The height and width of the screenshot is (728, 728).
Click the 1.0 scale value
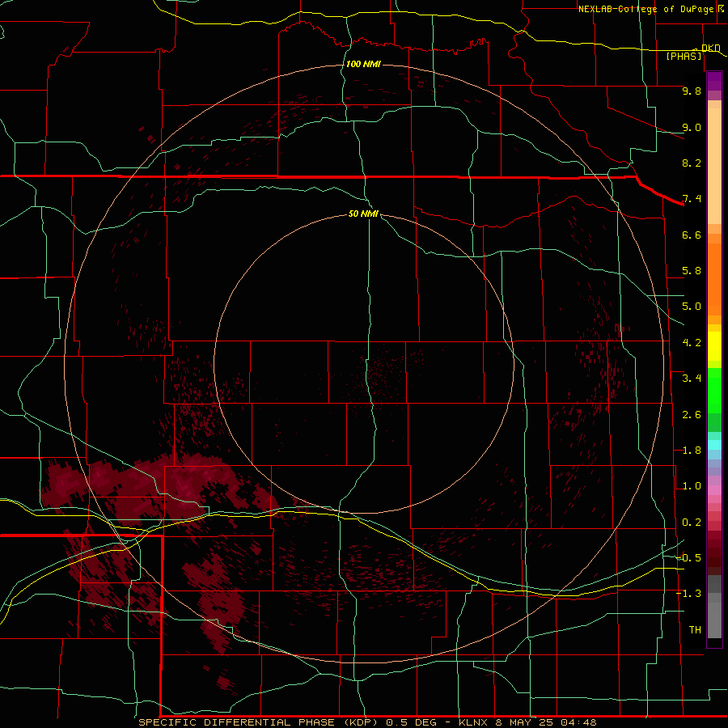click(692, 486)
